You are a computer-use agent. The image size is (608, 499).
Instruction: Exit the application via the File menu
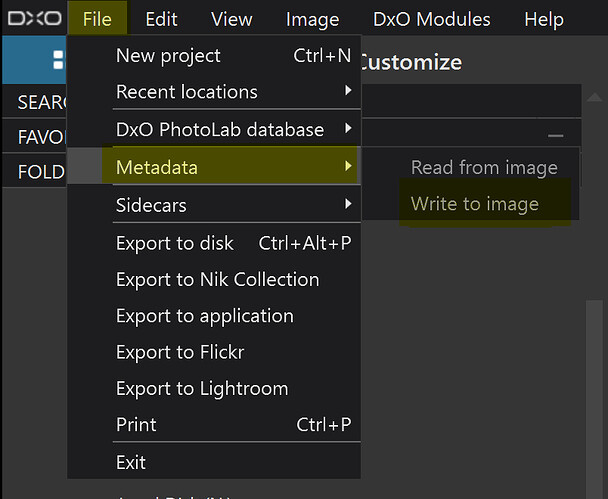coord(131,462)
